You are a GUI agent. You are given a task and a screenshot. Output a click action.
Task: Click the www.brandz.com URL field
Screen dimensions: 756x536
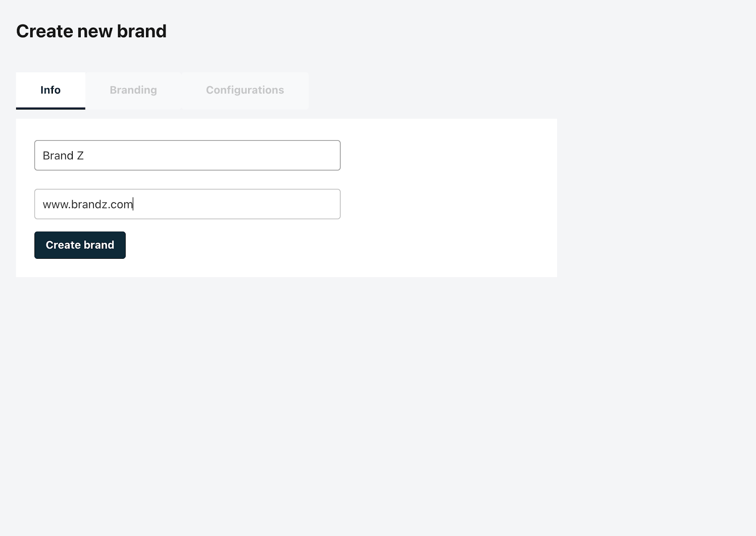[x=187, y=204]
